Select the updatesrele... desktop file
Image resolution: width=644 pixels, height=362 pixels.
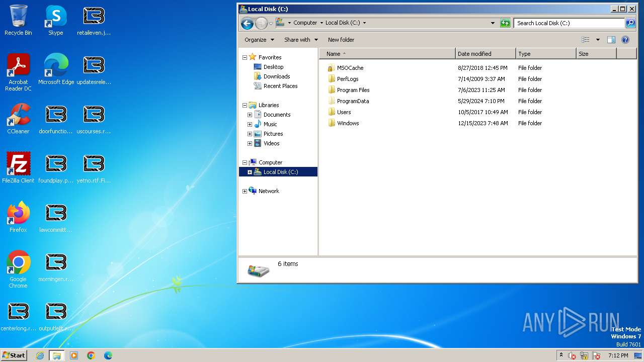tap(94, 69)
